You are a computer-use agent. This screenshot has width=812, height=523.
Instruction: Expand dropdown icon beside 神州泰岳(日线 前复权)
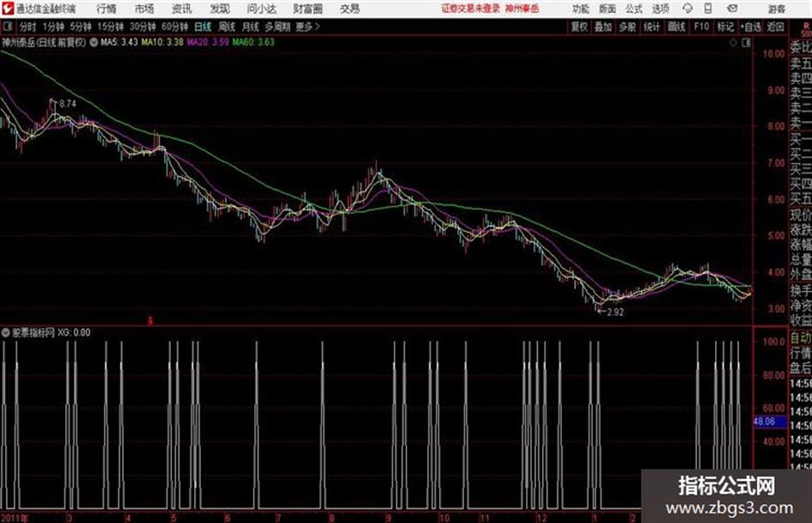click(x=94, y=42)
